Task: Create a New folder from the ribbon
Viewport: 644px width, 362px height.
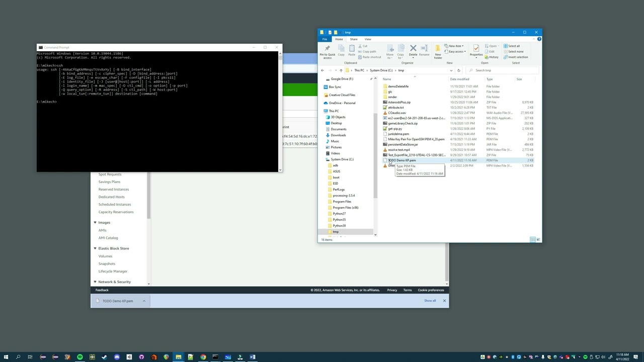Action: 438,51
